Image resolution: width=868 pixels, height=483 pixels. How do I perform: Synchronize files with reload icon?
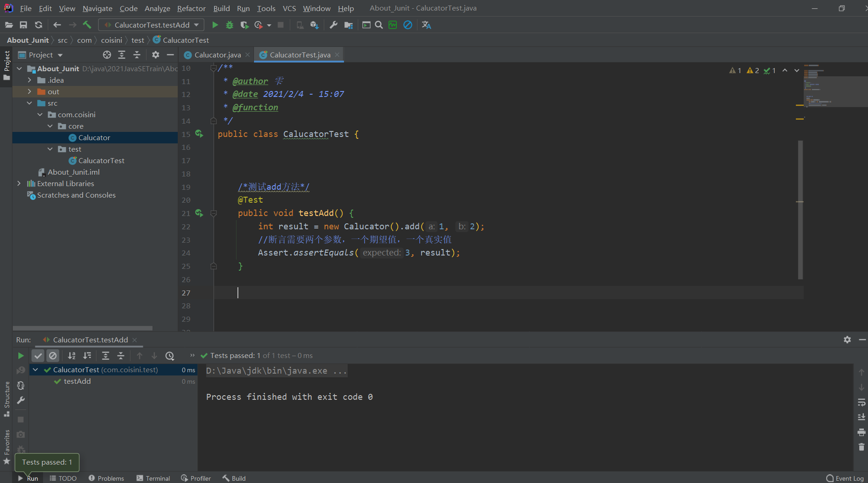point(39,25)
